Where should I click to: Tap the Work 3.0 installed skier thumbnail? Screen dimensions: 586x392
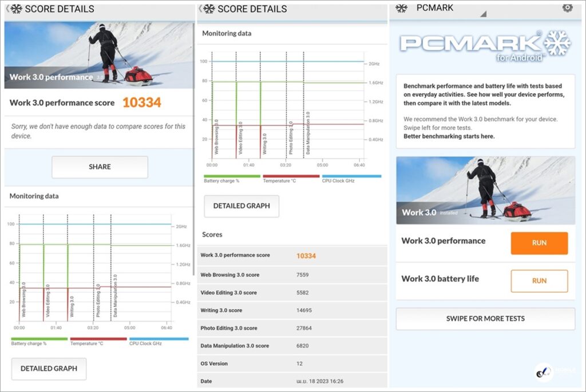(x=485, y=190)
